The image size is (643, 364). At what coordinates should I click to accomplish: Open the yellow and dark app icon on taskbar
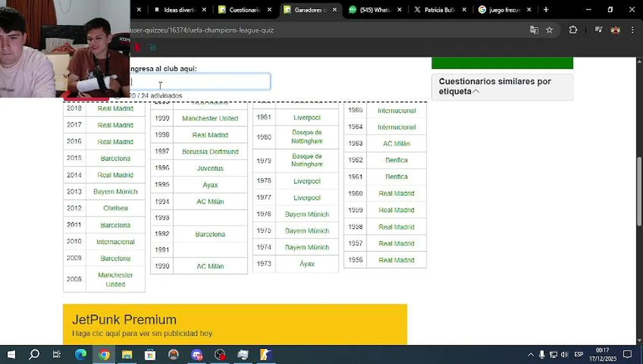[x=266, y=354]
